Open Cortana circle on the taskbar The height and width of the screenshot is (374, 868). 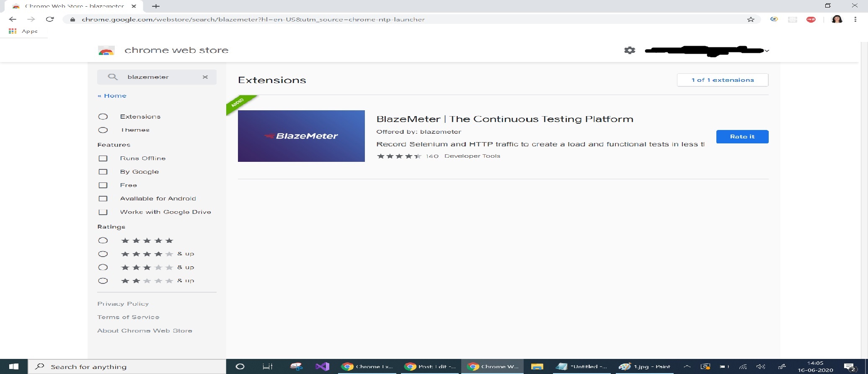(240, 366)
